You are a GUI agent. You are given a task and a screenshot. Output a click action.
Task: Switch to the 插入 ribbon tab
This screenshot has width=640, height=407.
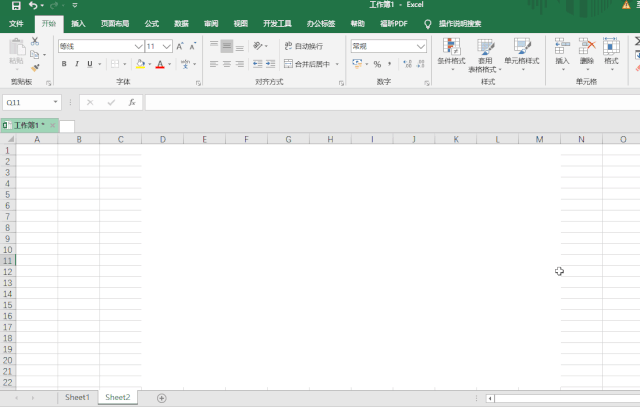point(78,24)
